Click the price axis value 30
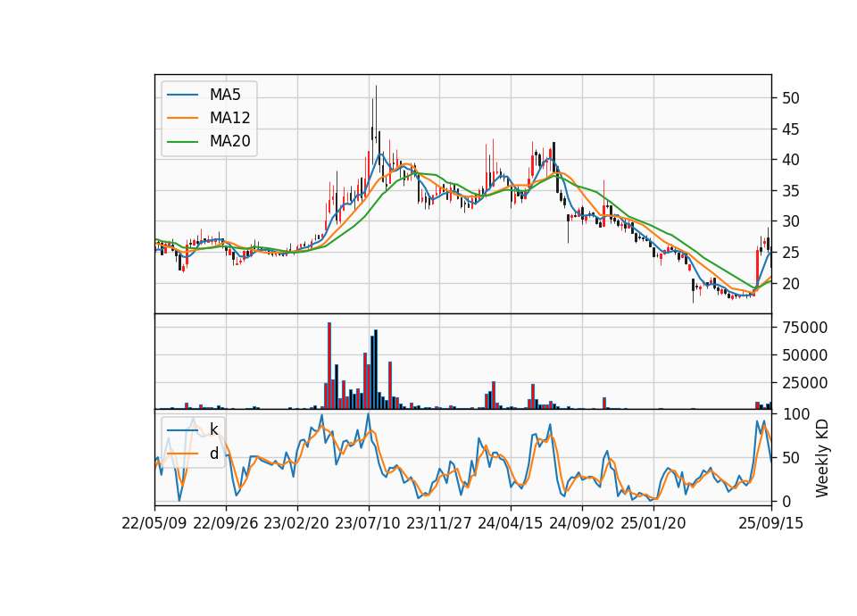 [x=790, y=222]
